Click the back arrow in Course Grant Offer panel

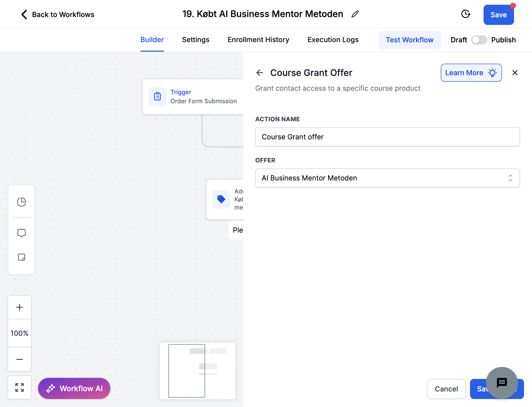[x=260, y=73]
